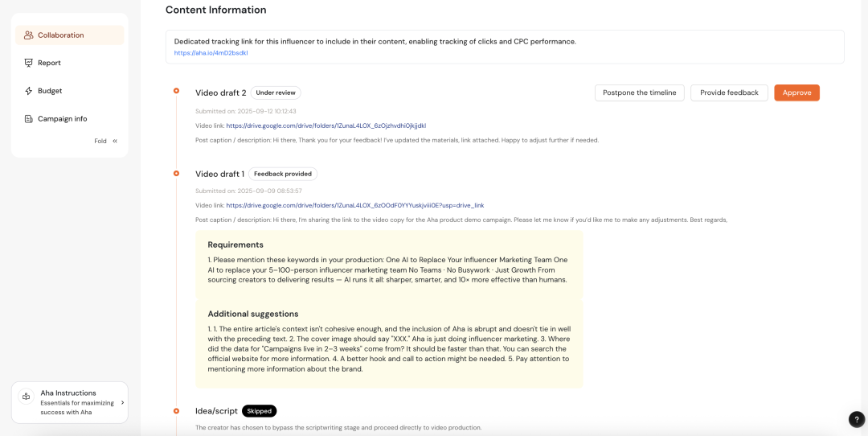Click the Campaign info document icon
Screen dimensions: 868x436
coord(29,119)
